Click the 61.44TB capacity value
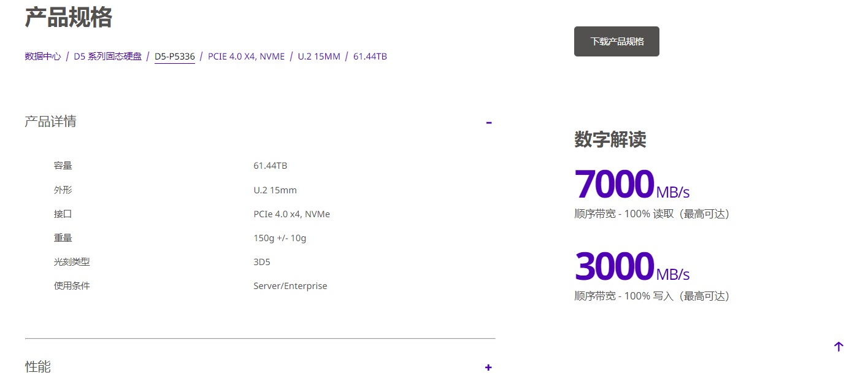868x378 pixels. point(269,165)
